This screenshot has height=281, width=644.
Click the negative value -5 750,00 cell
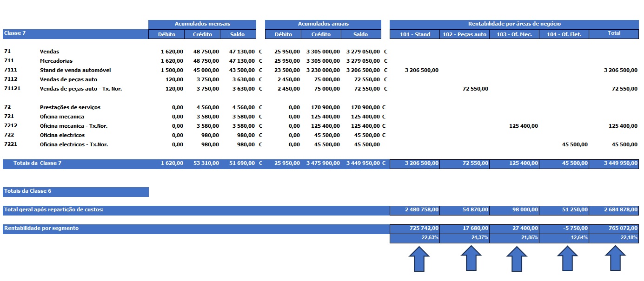click(564, 229)
